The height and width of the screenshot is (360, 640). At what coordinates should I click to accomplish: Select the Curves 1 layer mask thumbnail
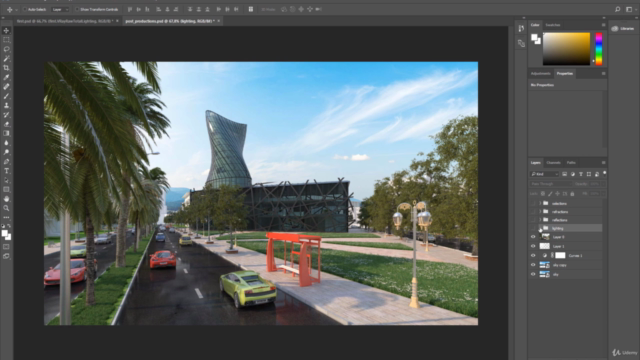click(x=560, y=256)
